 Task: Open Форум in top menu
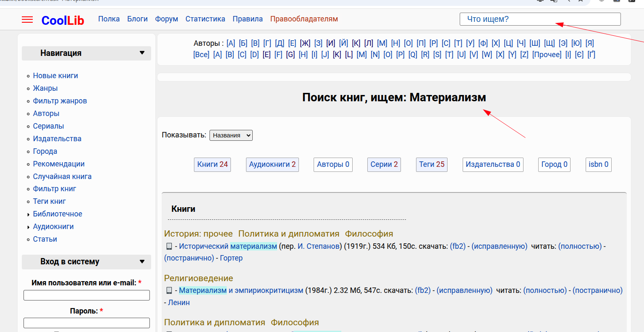click(166, 19)
